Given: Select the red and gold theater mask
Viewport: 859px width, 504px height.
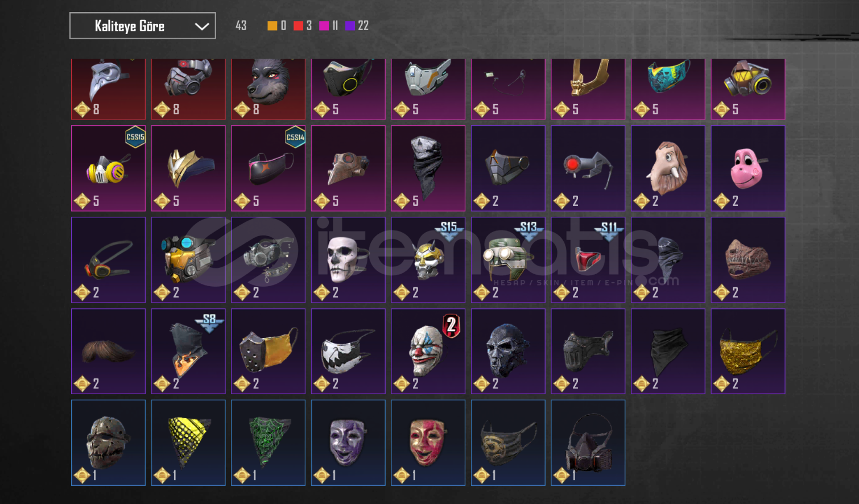Looking at the screenshot, I should pos(428,443).
